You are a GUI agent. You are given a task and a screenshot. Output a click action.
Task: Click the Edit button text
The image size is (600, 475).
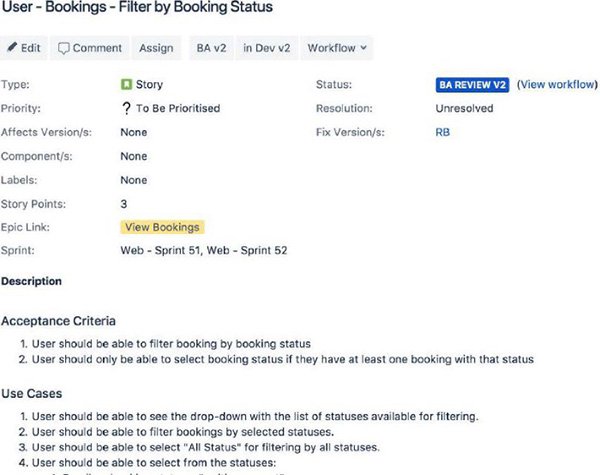(31, 48)
